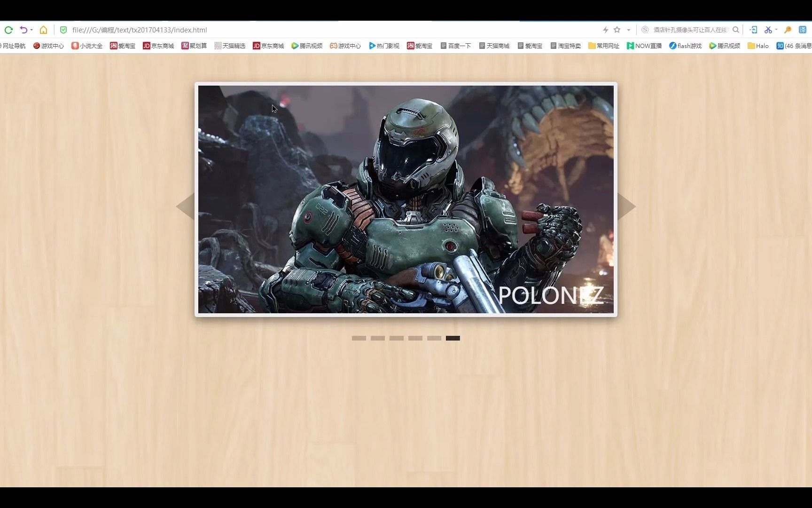Open the key password manager icon

(788, 30)
